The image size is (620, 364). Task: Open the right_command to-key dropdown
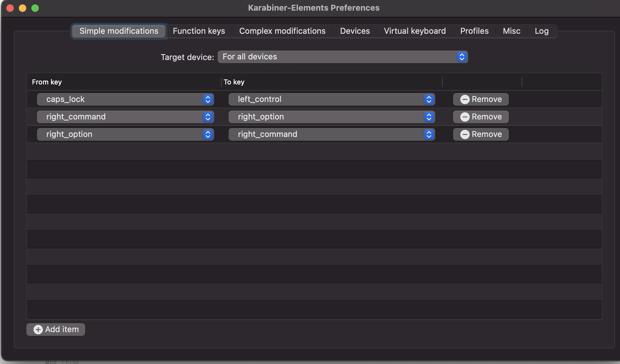pos(331,134)
